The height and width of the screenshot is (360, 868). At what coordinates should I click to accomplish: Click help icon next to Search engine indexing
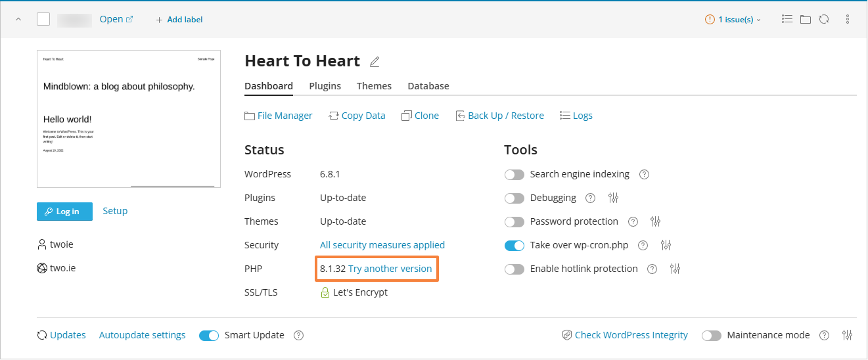644,174
